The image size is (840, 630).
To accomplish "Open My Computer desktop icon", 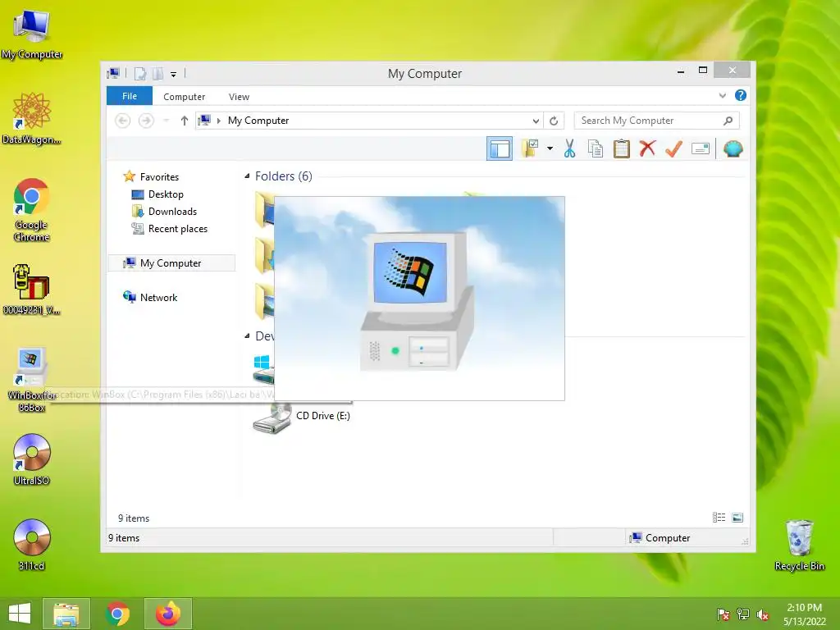I will (32, 34).
